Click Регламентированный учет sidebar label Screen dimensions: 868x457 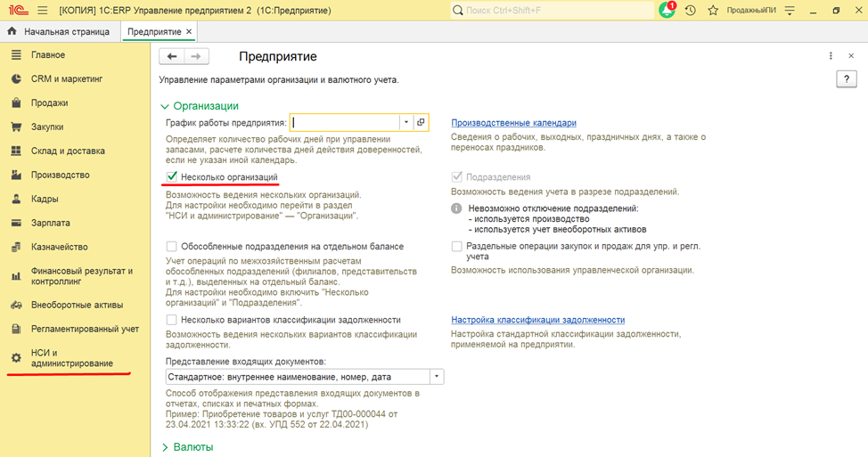pyautogui.click(x=85, y=329)
